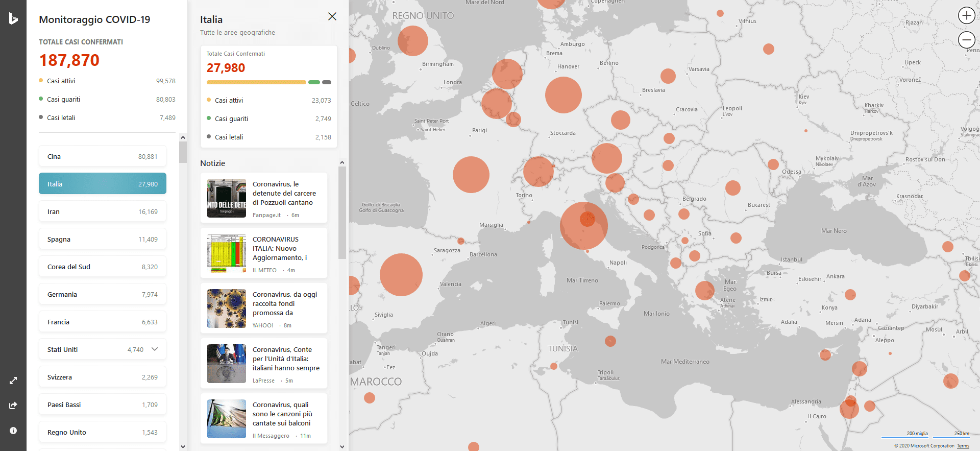Expand the Stati Uniti regions chevron
The width and height of the screenshot is (980, 451).
pyautogui.click(x=155, y=349)
